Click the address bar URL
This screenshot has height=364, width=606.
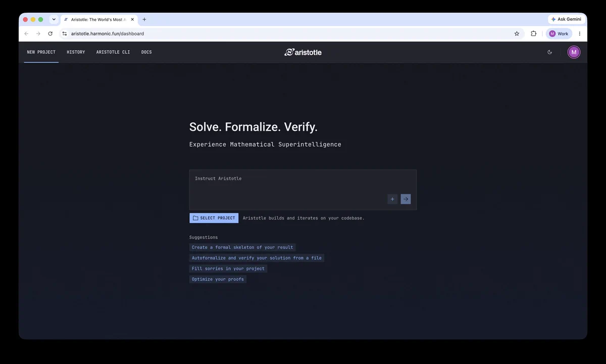click(108, 34)
